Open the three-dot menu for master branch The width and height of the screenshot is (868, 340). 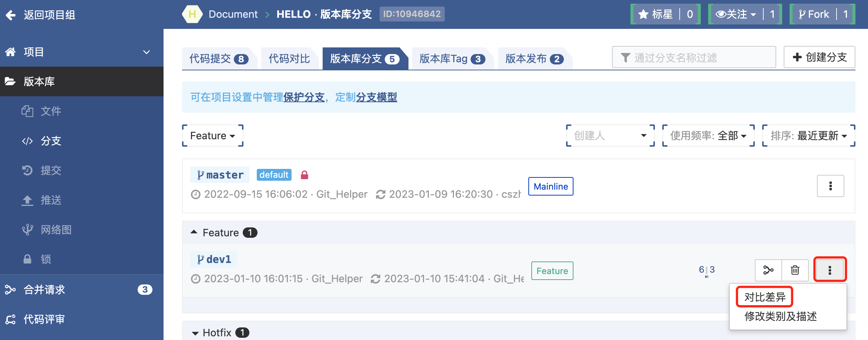[x=830, y=186]
